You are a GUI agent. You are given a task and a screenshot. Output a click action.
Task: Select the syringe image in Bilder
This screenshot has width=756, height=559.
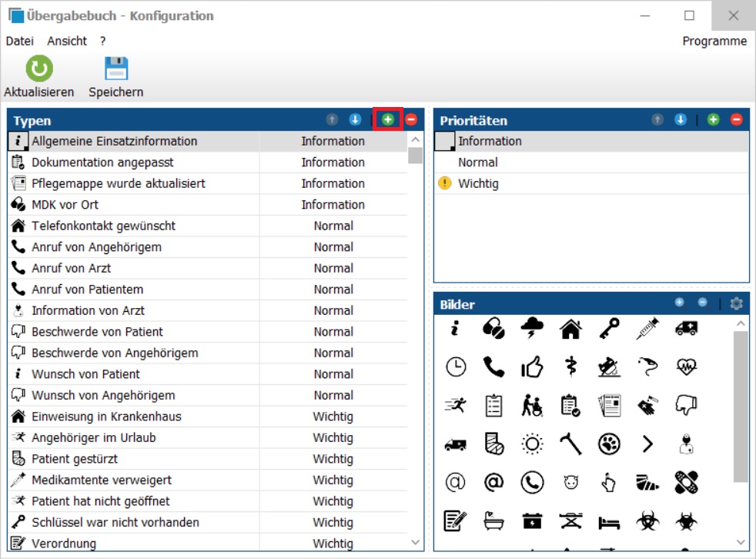point(647,330)
